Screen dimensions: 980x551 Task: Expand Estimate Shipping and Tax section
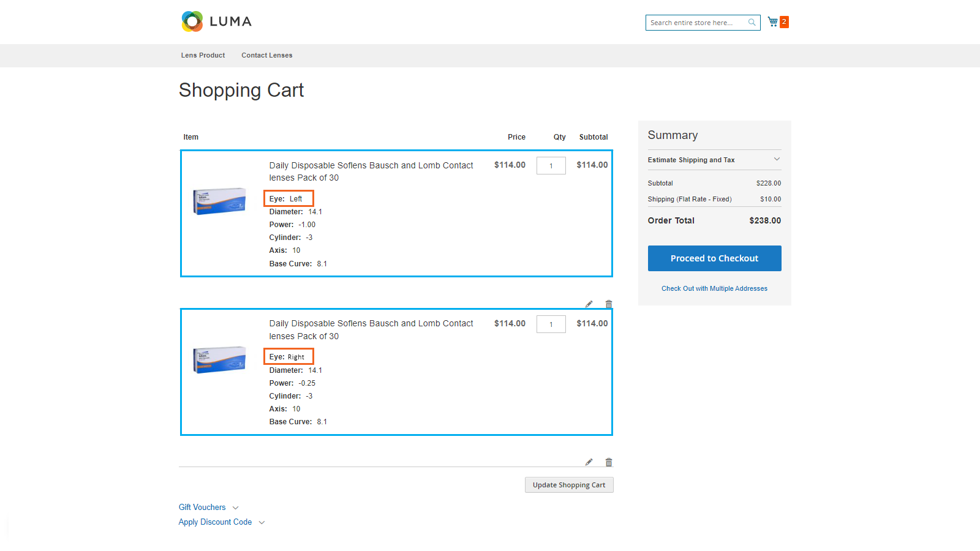tap(714, 160)
